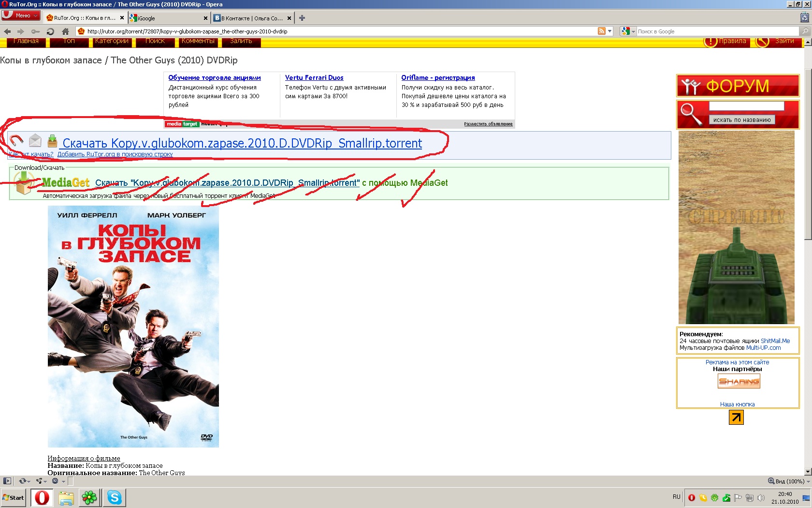
Task: Open the Комменты site menu item
Action: click(198, 41)
